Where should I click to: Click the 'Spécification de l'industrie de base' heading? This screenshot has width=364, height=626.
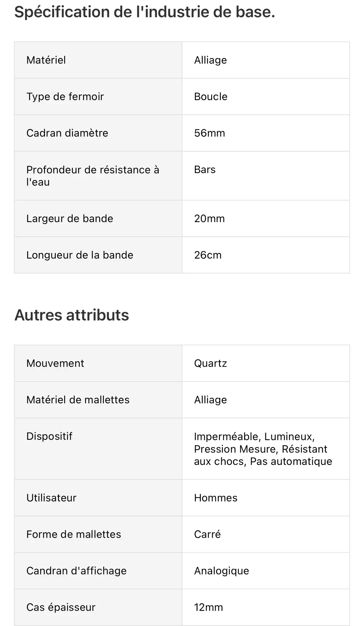(x=145, y=12)
